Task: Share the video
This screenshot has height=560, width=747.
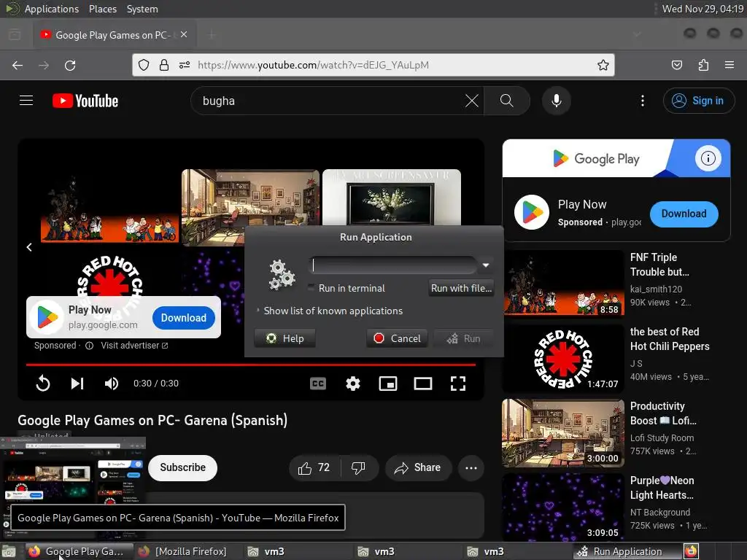Action: pos(418,467)
